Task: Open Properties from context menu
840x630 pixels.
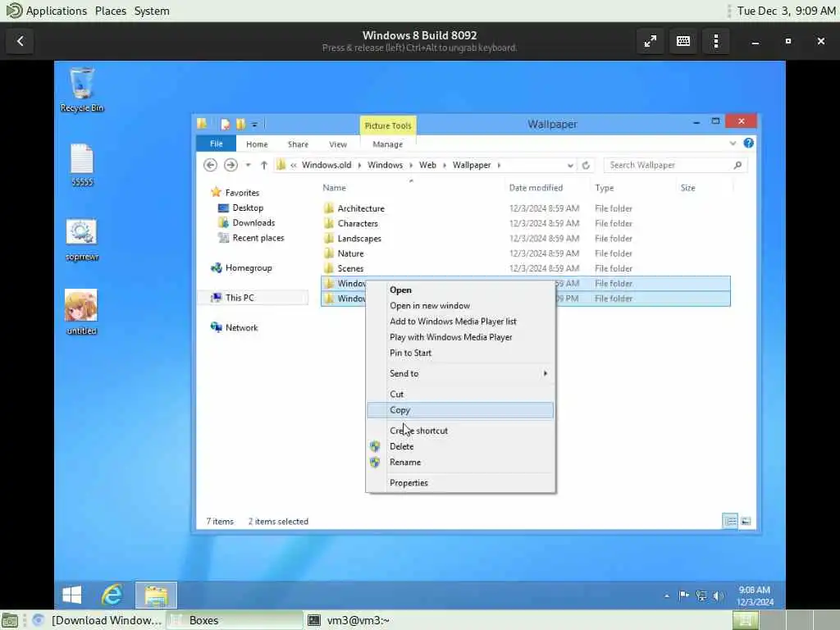Action: 460,482
